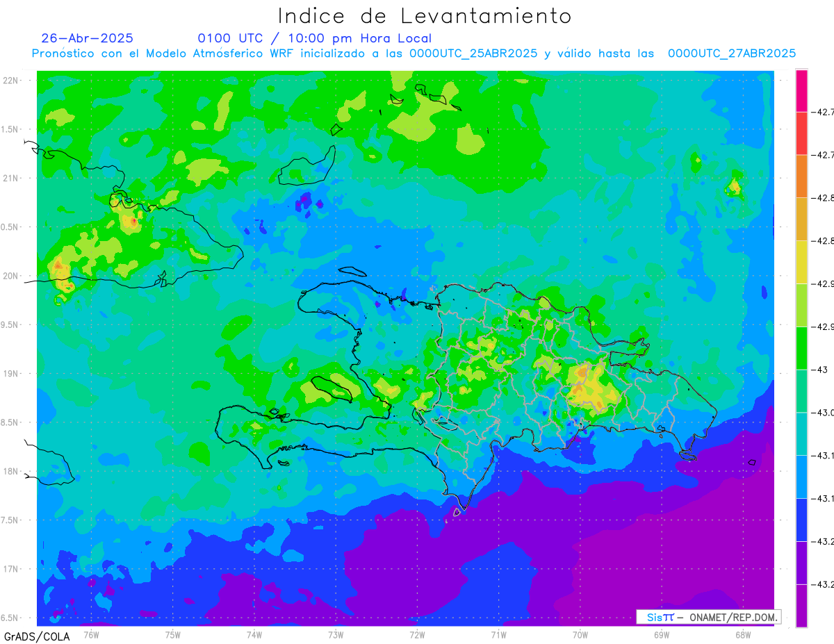Viewport: 834px width, 644px height.
Task: Click the 71W longitude label
Action: 498,634
